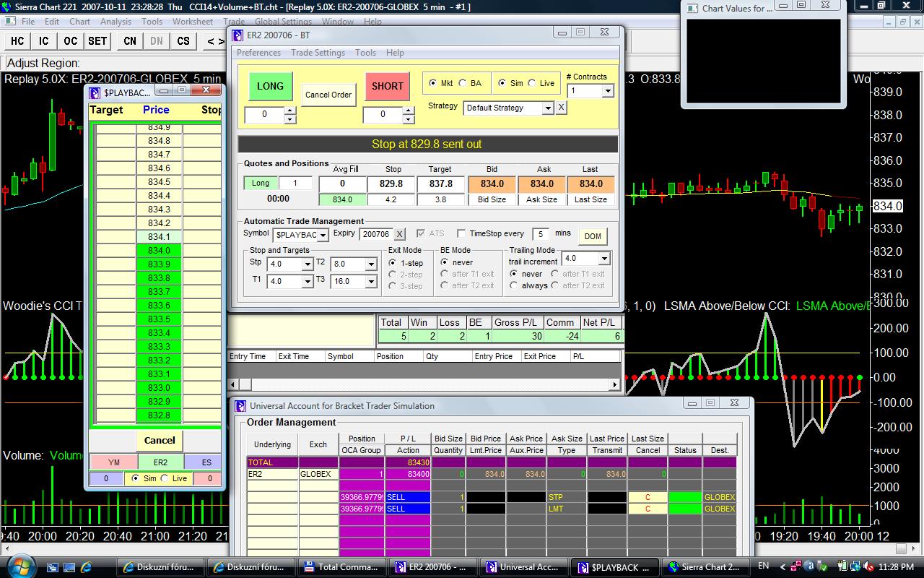Clear strategy with X beside Default Strategy
Screen dimensions: 924x578
click(x=561, y=108)
